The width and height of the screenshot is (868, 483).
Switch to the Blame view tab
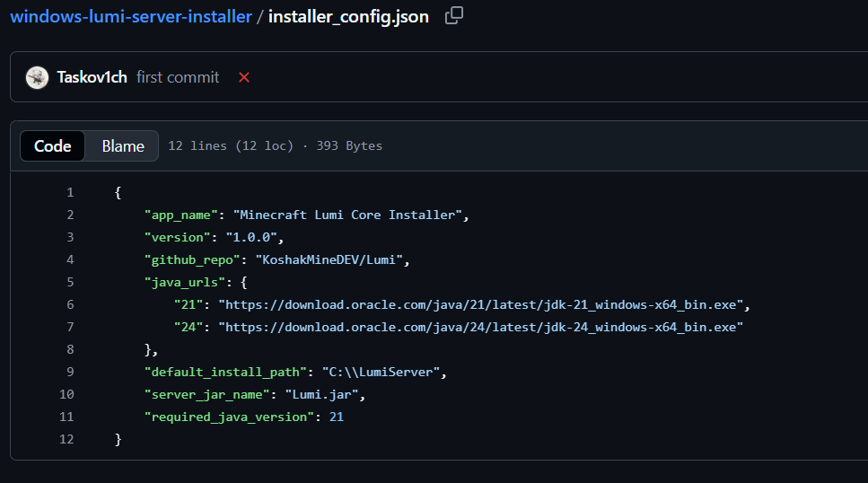point(123,145)
